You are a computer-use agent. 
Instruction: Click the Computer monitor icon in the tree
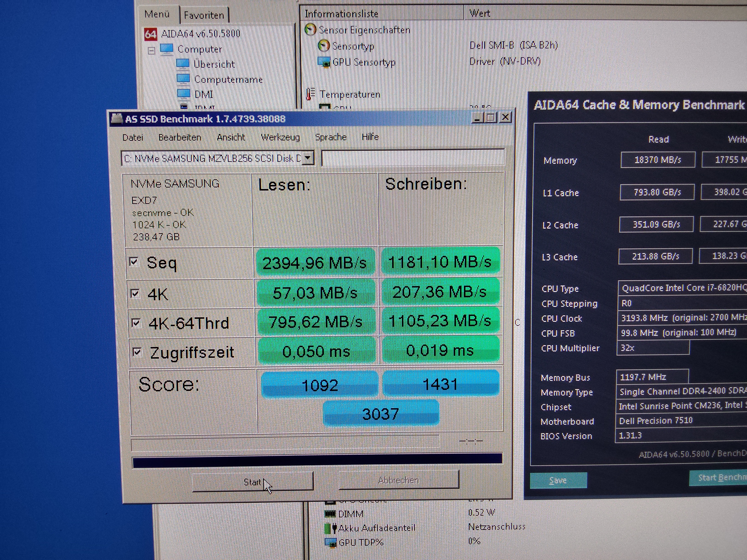(167, 49)
